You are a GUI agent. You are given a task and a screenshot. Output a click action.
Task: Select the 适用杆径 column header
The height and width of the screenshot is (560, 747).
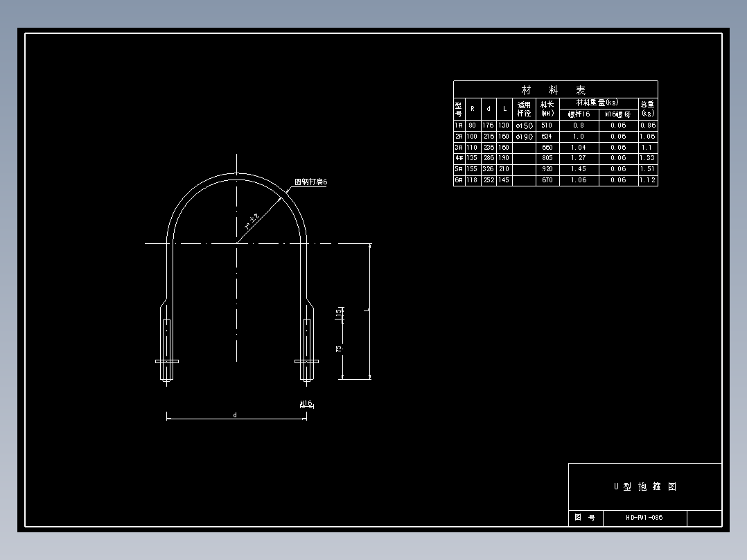pos(524,109)
